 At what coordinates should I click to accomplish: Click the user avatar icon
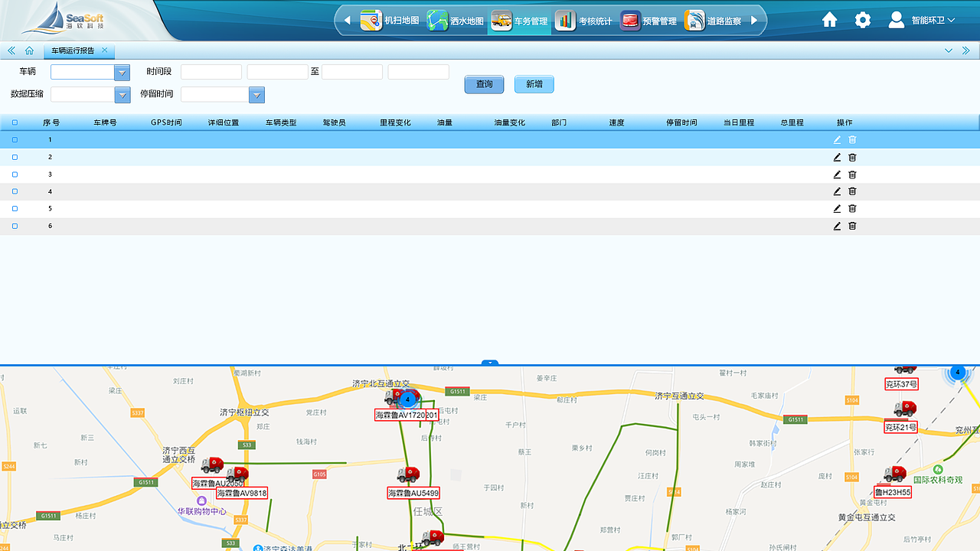897,20
